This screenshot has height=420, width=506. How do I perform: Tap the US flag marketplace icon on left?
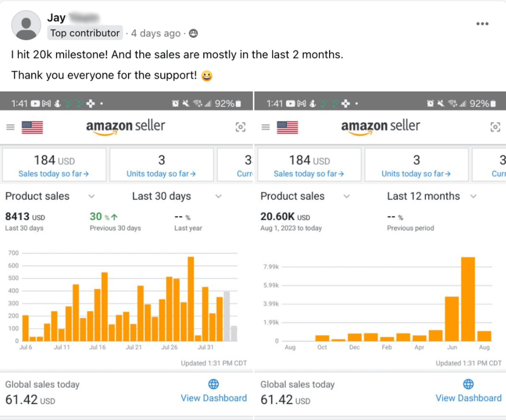coord(32,127)
